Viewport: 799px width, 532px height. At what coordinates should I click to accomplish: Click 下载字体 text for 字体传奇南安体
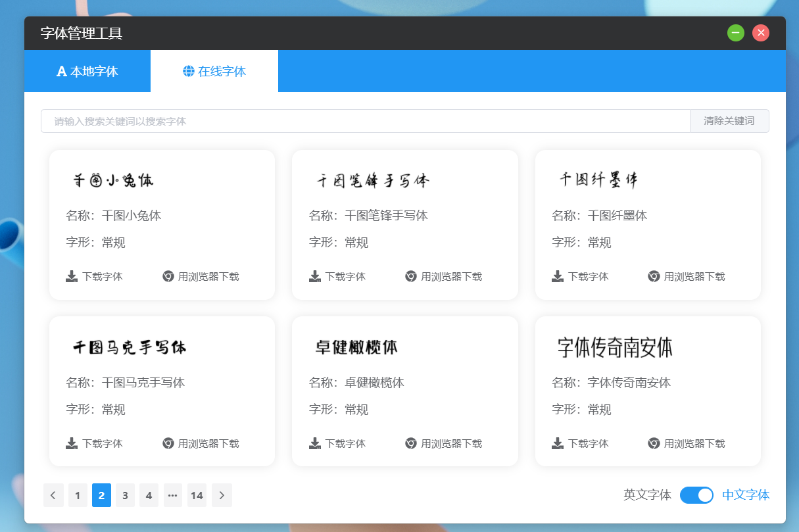pyautogui.click(x=589, y=443)
